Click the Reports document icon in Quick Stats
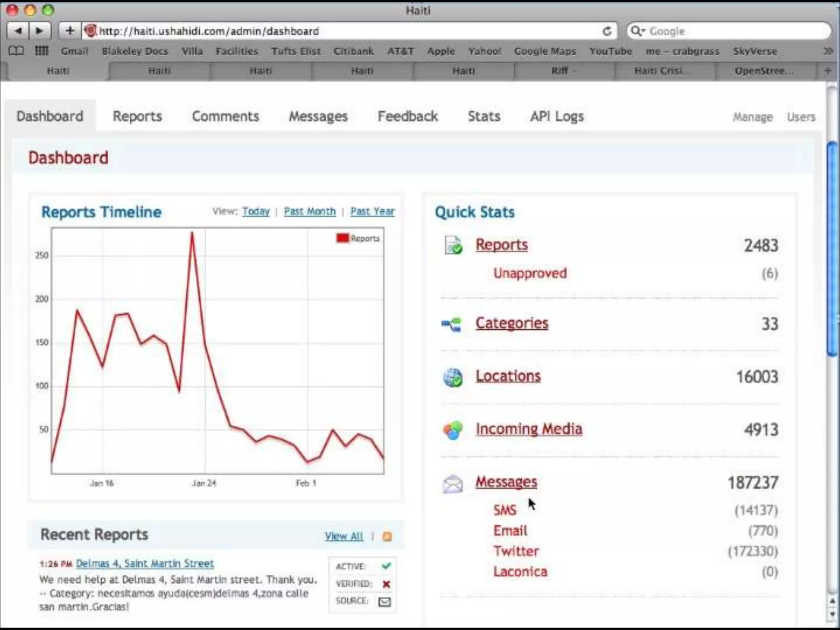840x630 pixels. [x=453, y=245]
